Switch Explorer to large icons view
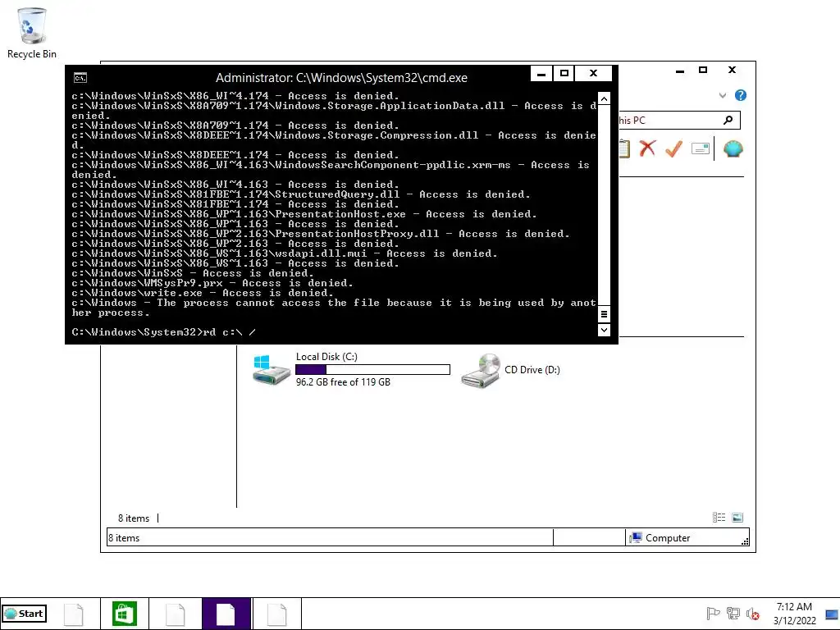840x630 pixels. (737, 518)
